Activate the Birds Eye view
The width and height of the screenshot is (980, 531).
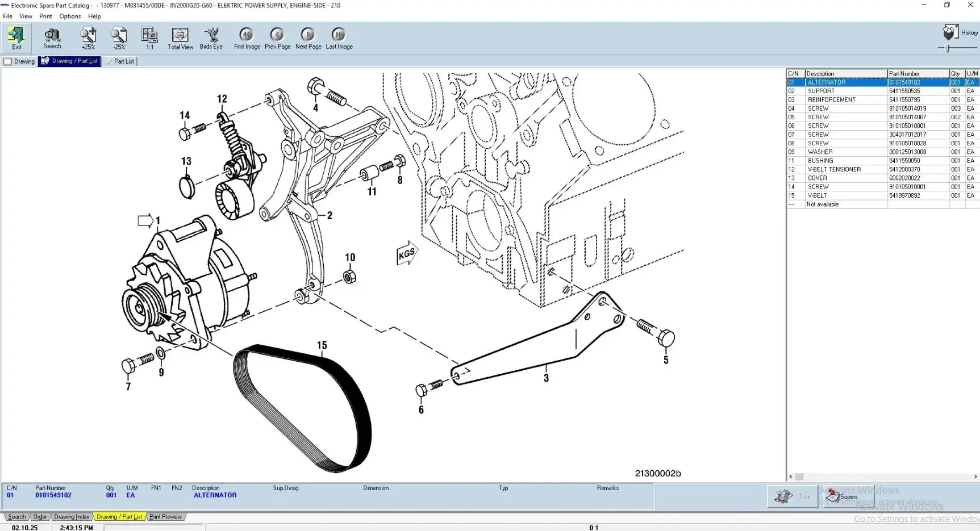(211, 37)
